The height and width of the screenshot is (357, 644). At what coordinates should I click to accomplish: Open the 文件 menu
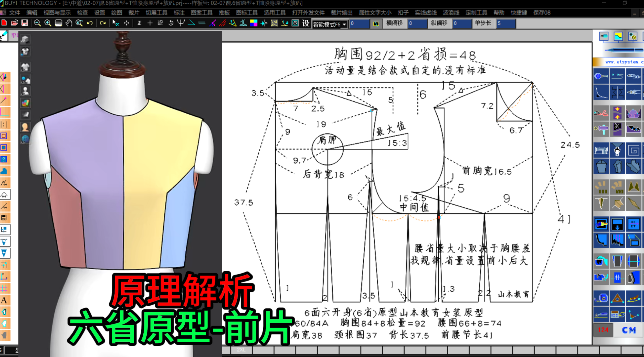15,13
